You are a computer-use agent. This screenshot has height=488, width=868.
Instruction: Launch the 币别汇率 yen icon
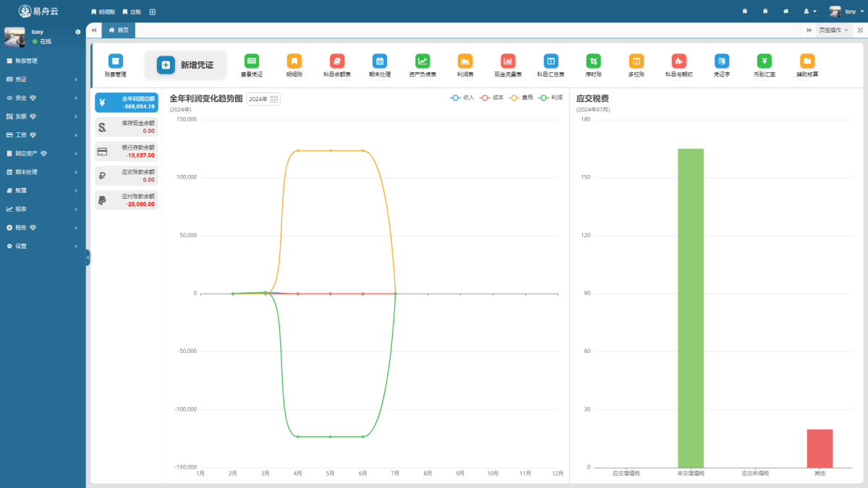pyautogui.click(x=765, y=61)
